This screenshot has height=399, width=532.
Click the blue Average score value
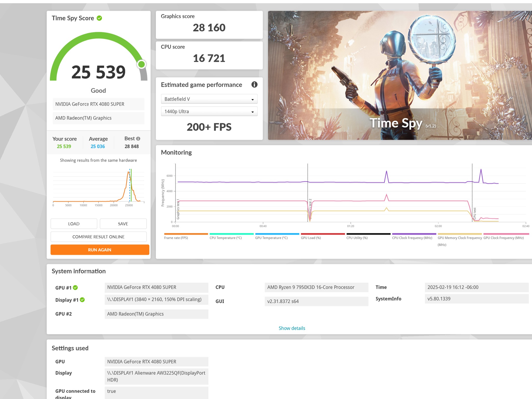(x=98, y=146)
